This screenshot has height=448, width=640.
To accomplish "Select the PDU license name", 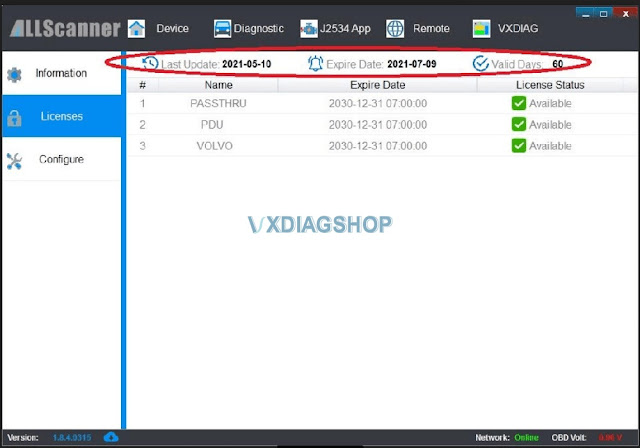I will click(212, 125).
